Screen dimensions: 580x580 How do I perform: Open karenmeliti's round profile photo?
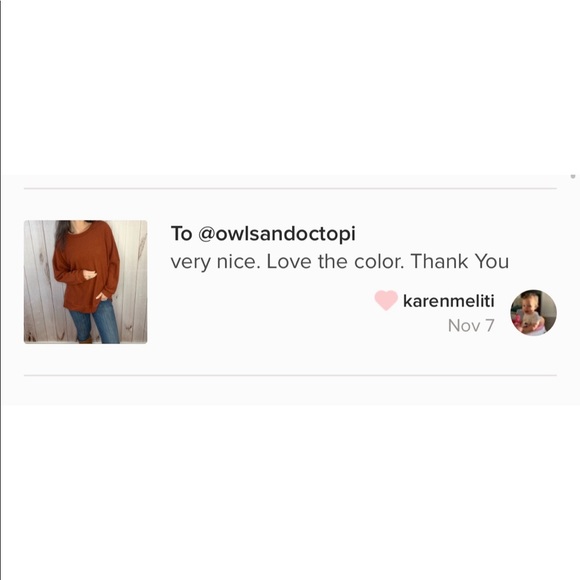tap(533, 313)
